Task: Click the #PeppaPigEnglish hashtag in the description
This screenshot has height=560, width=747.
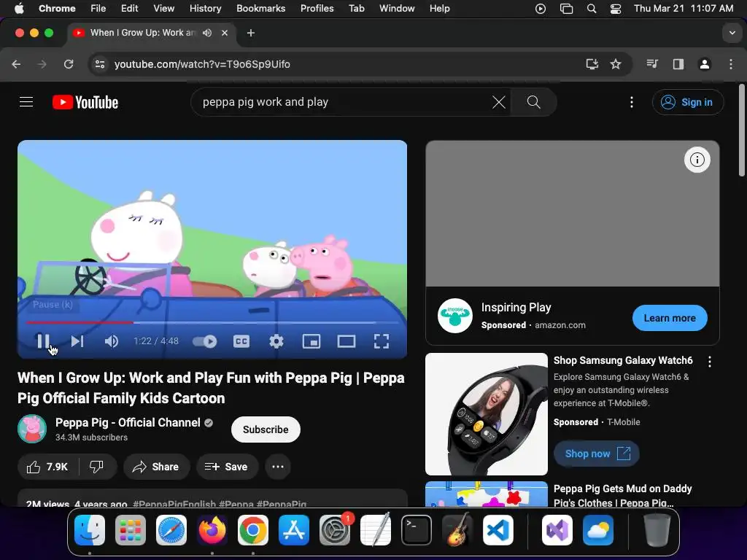Action: click(174, 503)
